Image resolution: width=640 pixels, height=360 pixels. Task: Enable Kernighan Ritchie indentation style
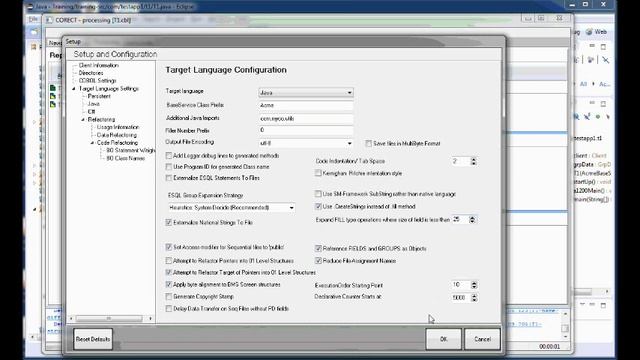tap(318, 173)
